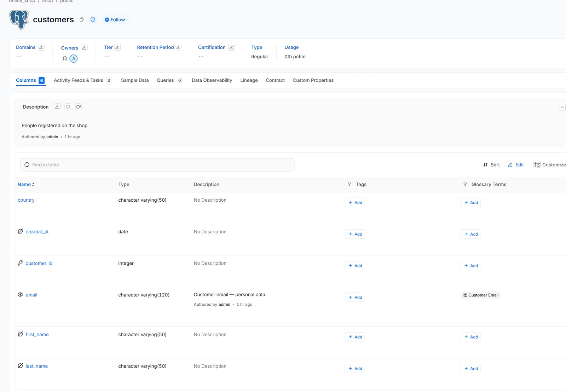Open the Customer Email glossary term
The image size is (566, 392).
481,295
